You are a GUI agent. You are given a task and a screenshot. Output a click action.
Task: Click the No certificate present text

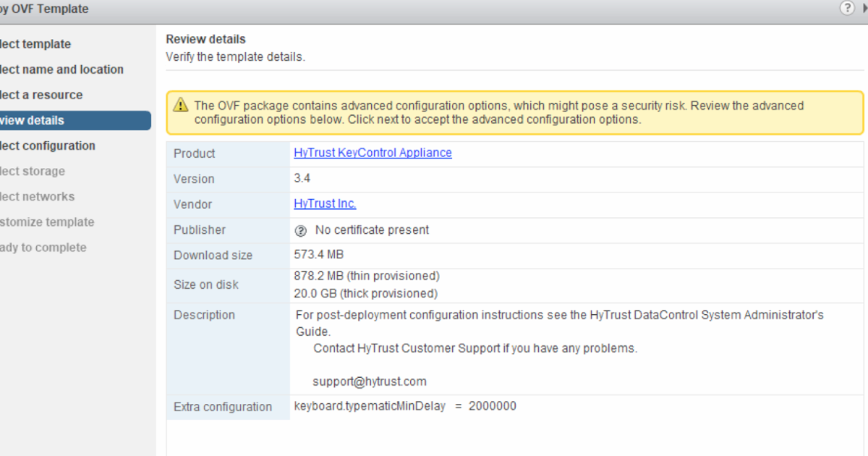coord(372,229)
